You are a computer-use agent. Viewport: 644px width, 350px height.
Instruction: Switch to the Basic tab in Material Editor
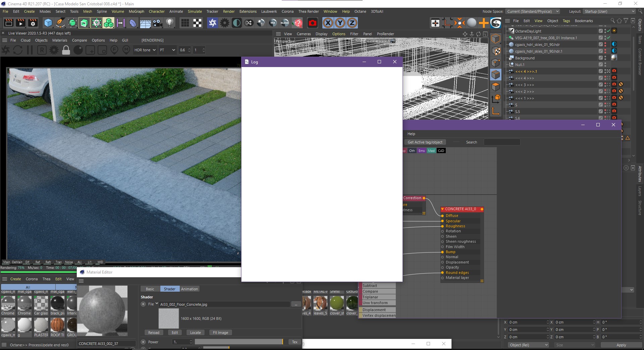(x=150, y=289)
